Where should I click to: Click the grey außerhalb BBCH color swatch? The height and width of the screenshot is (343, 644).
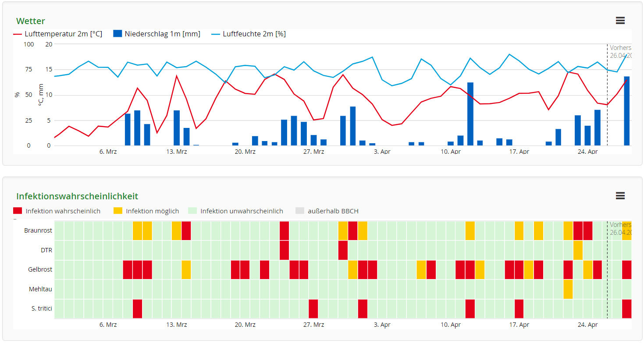(300, 211)
